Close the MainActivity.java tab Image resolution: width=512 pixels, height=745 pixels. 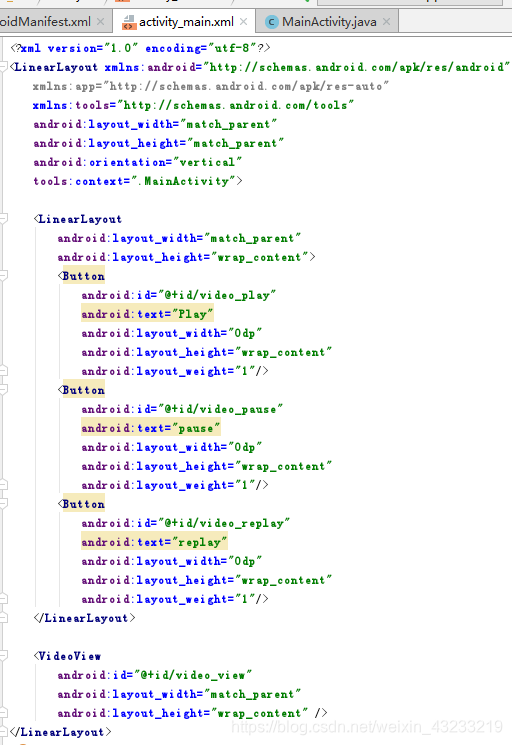[x=387, y=22]
